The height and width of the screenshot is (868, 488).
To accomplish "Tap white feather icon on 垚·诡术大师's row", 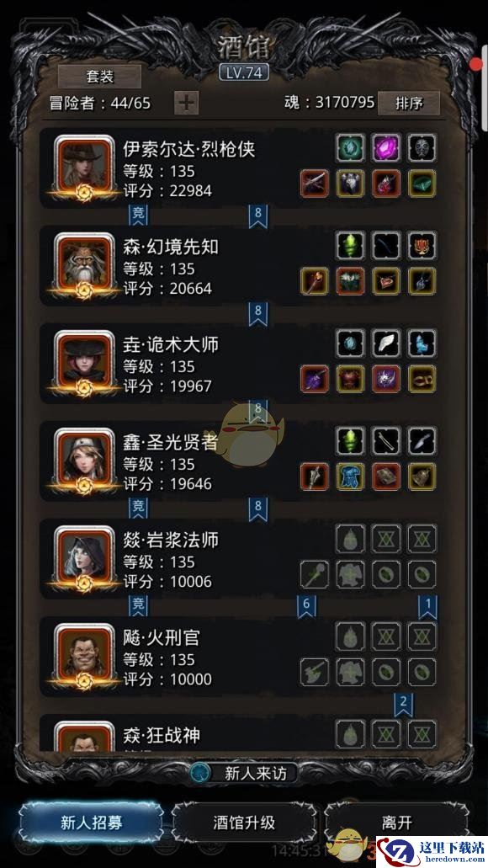I will (x=386, y=343).
